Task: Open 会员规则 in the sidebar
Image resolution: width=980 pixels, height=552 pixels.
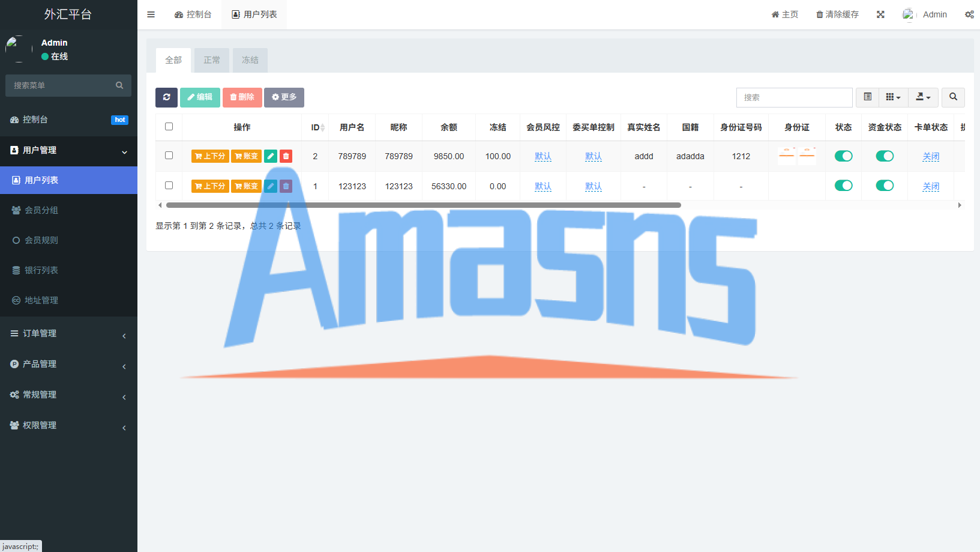Action: tap(68, 240)
